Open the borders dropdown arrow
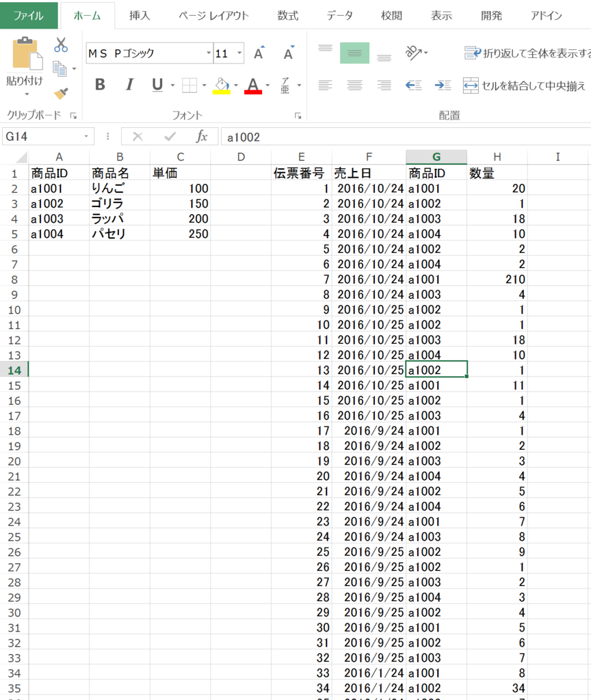The image size is (591, 700). click(x=204, y=85)
